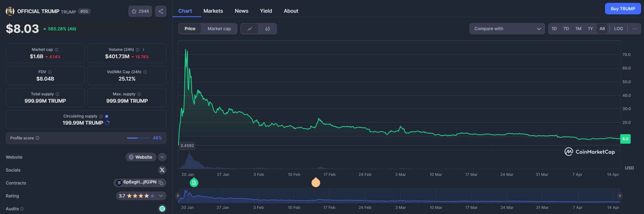This screenshot has width=644, height=214.
Task: Select Market cap chart mode
Action: point(219,29)
